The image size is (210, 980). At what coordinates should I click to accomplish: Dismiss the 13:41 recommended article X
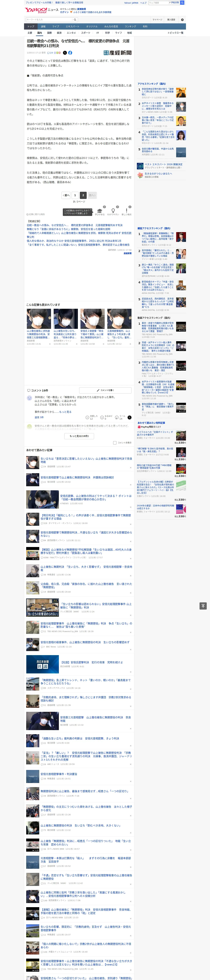pos(50,344)
